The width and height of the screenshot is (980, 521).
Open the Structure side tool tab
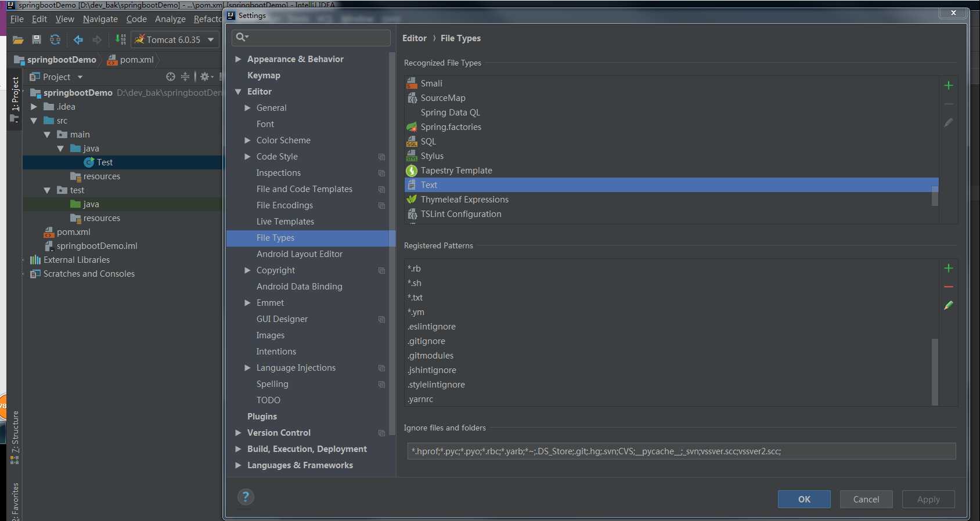(x=15, y=437)
